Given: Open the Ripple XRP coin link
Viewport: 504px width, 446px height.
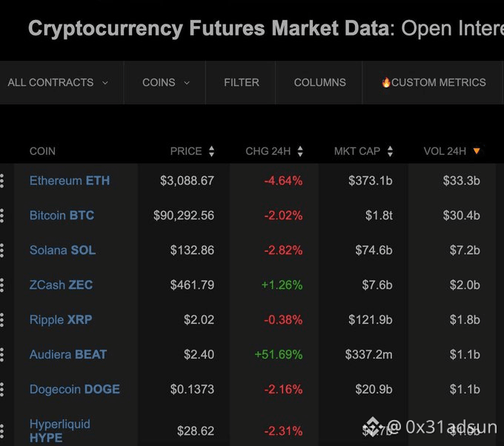Looking at the screenshot, I should tap(61, 320).
